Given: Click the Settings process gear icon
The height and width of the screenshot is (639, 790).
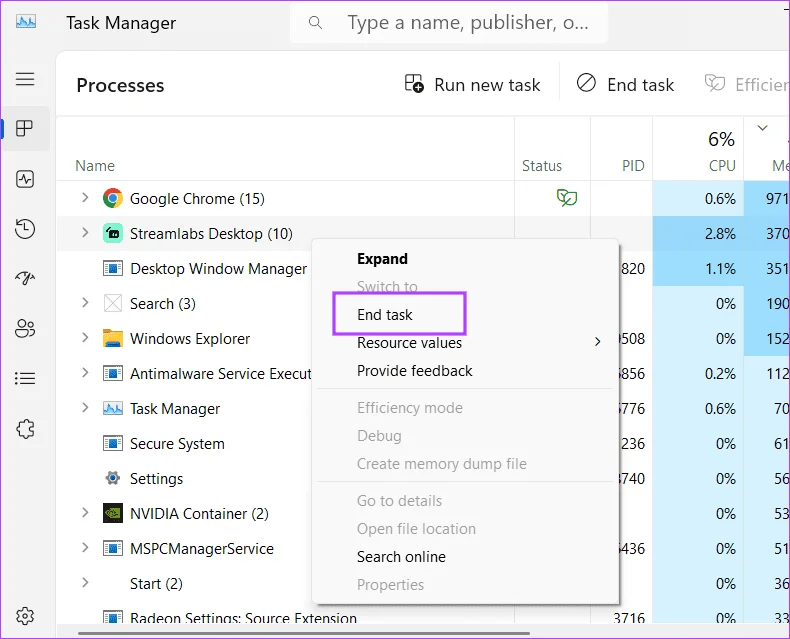Looking at the screenshot, I should pyautogui.click(x=113, y=478).
